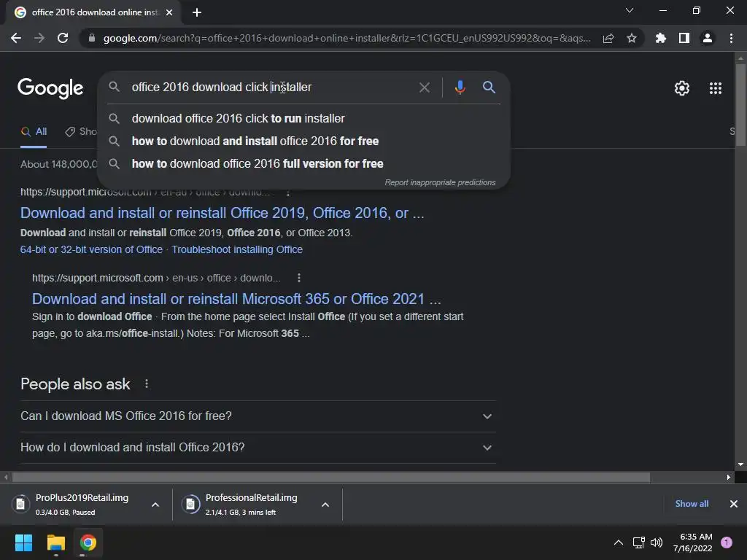Click the Chrome taskbar icon
Viewport: 747px width, 560px height.
tap(88, 542)
